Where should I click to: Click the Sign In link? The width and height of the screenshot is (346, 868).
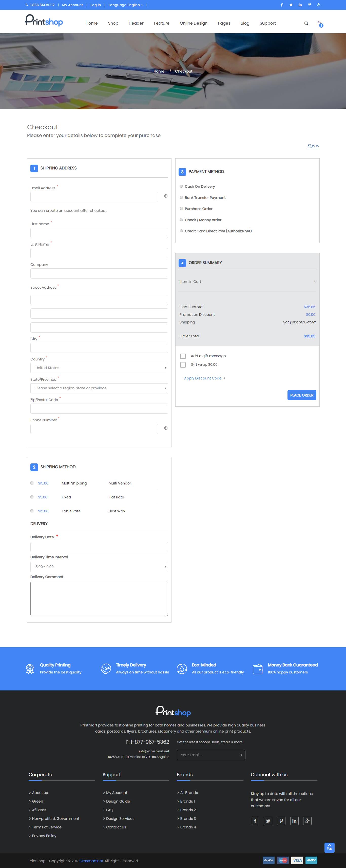[x=313, y=146]
